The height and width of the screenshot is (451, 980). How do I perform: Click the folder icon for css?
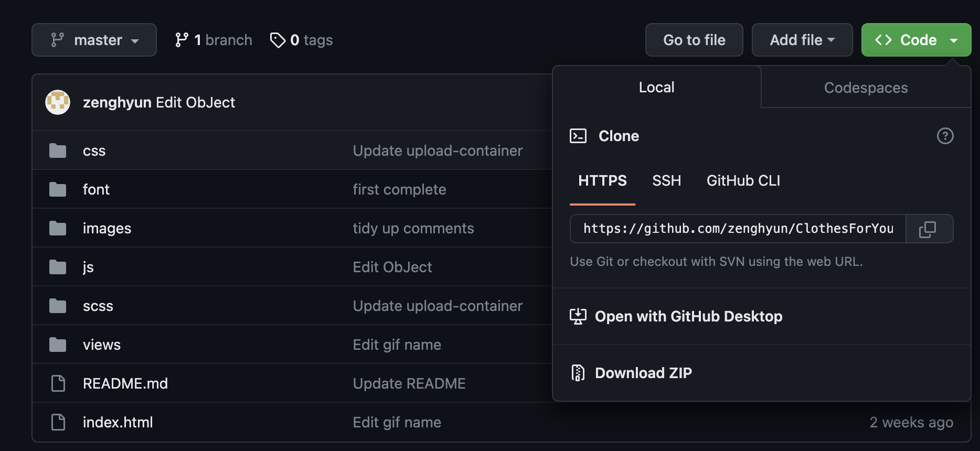coord(58,151)
